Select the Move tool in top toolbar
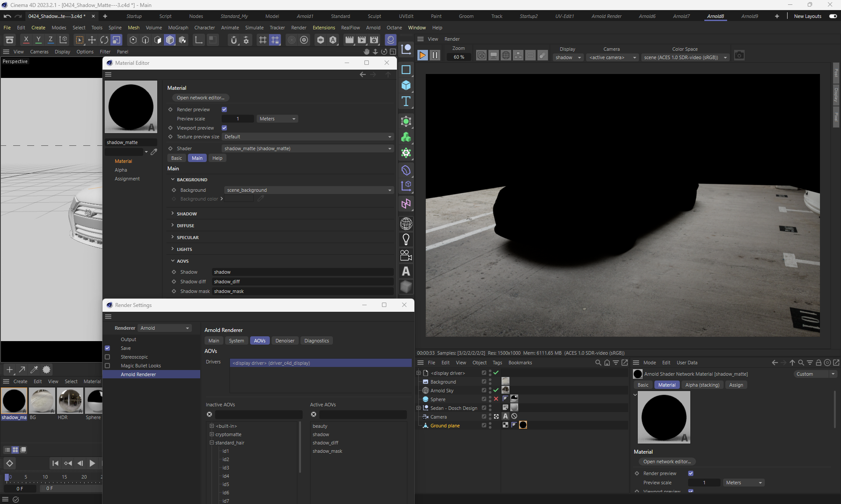Screen dimensions: 841x504 pos(92,40)
